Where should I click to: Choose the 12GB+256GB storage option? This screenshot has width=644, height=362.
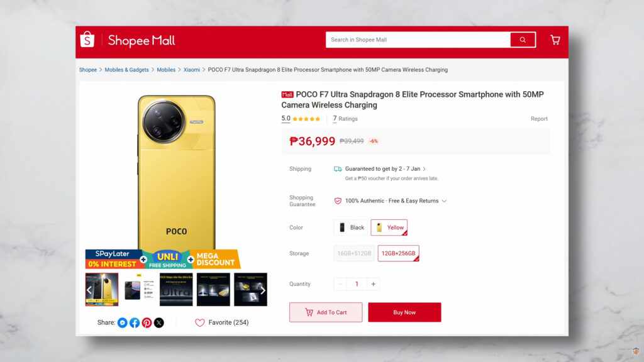pos(398,253)
